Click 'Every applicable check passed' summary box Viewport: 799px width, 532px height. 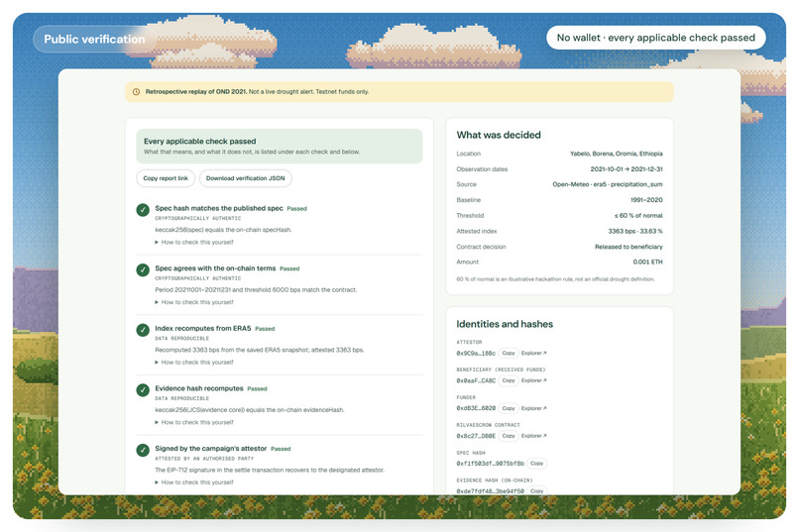280,146
